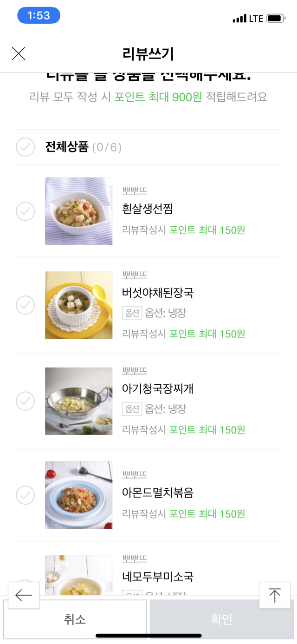Image resolution: width=297 pixels, height=644 pixels.
Task: Tick the 아기청국장찌개 checkbox
Action: pyautogui.click(x=26, y=401)
